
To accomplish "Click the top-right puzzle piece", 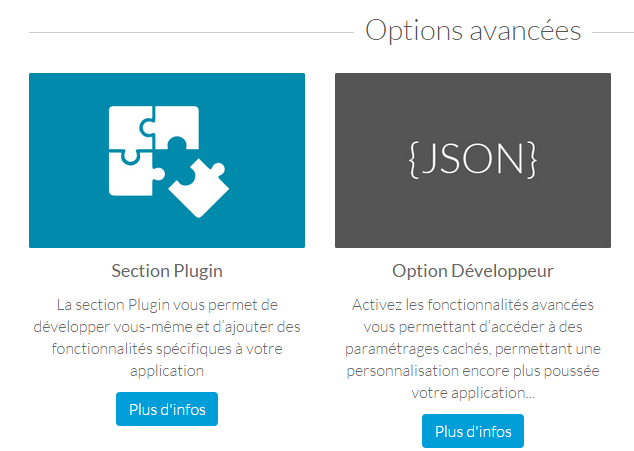I will [x=178, y=127].
